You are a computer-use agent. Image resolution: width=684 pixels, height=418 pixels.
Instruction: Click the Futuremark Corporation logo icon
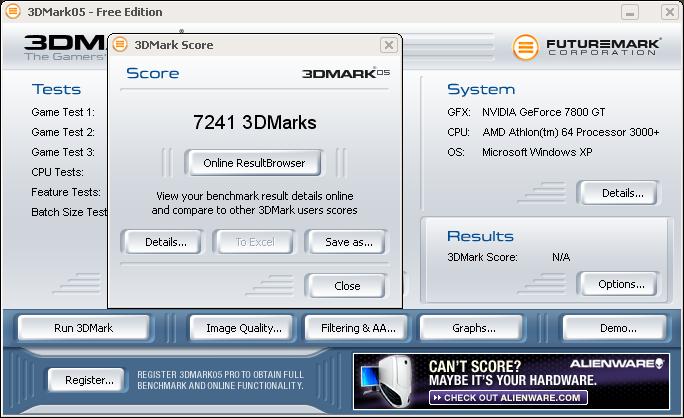(525, 47)
